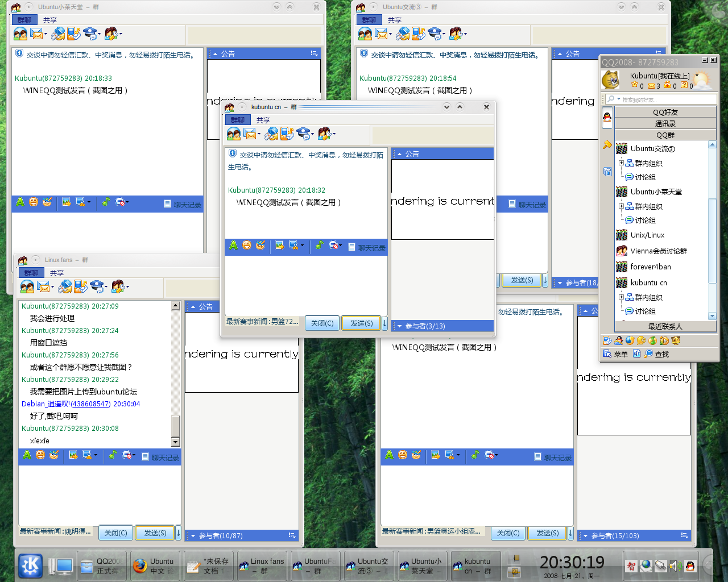The image size is (728, 582).
Task: Click group members icon in Ubuntu小菜天堂 toolbar
Action: 20,34
